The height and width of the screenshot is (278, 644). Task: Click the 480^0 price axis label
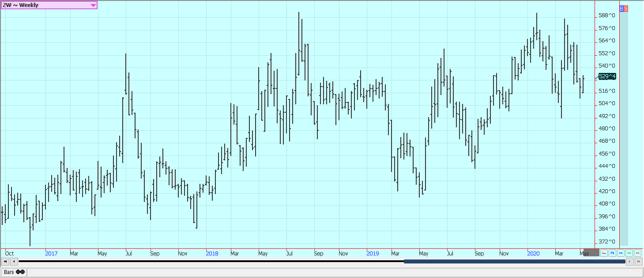607,129
